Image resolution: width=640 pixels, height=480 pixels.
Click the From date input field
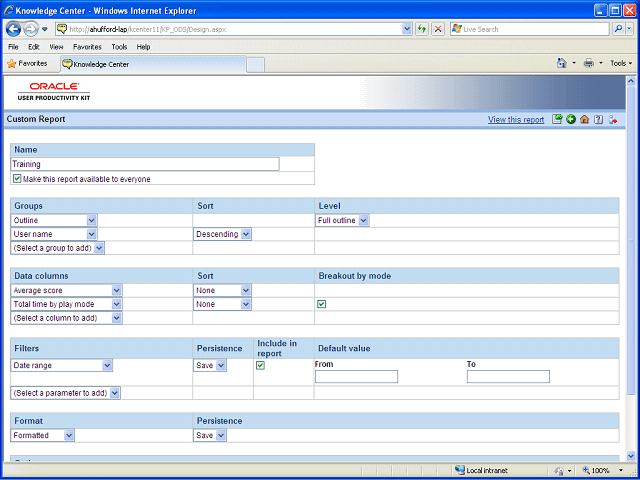click(356, 377)
